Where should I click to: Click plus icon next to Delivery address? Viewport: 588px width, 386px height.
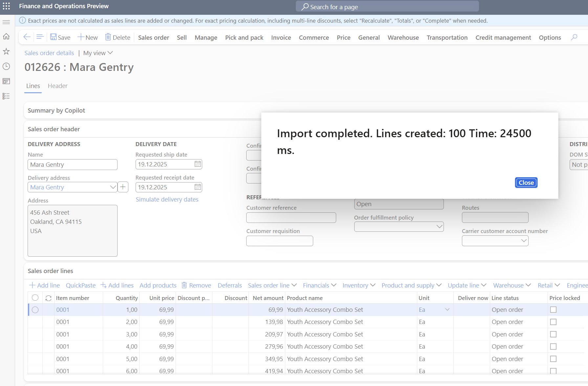tap(123, 187)
